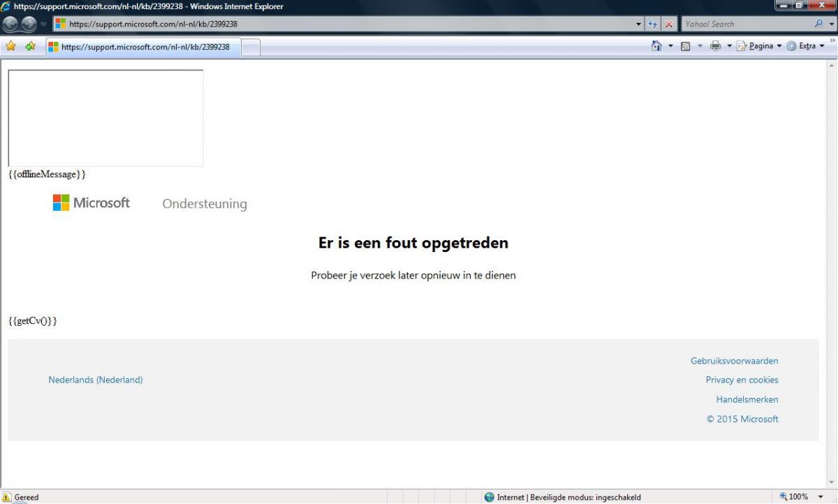Click the warning icon in the status bar
This screenshot has height=504, width=838.
(x=7, y=497)
